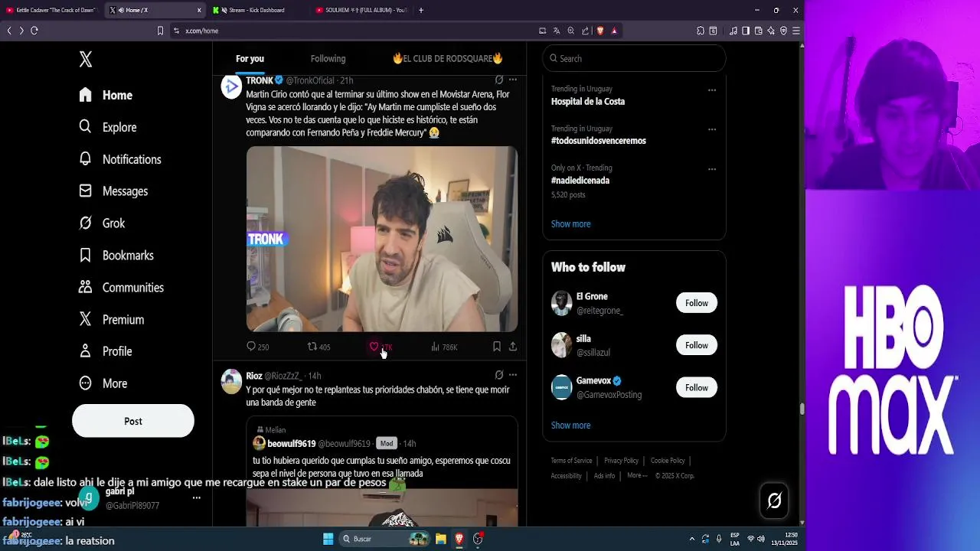980x551 pixels.
Task: Reply to the TRONK post (250 comments)
Action: click(x=257, y=347)
